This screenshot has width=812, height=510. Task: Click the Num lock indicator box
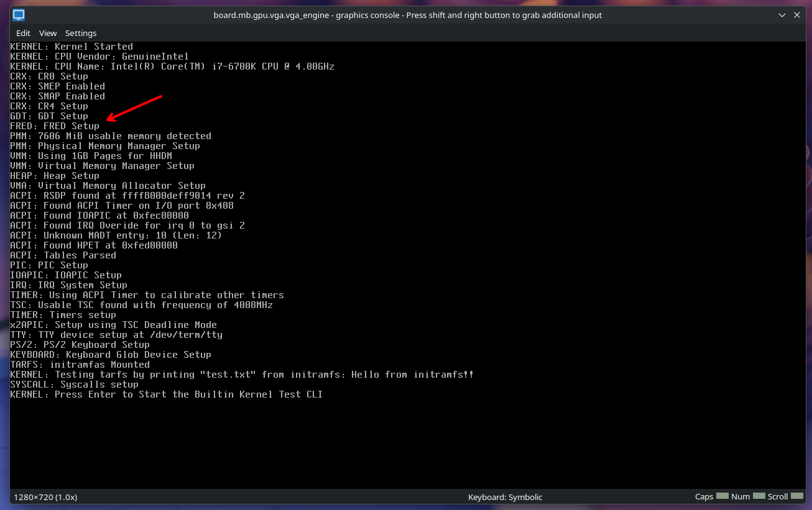point(759,496)
